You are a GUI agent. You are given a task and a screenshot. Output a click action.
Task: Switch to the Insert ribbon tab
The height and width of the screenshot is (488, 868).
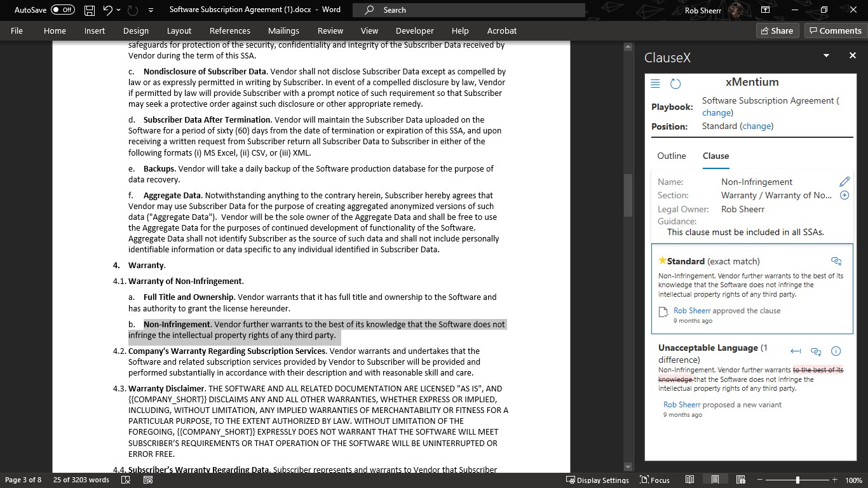[95, 30]
